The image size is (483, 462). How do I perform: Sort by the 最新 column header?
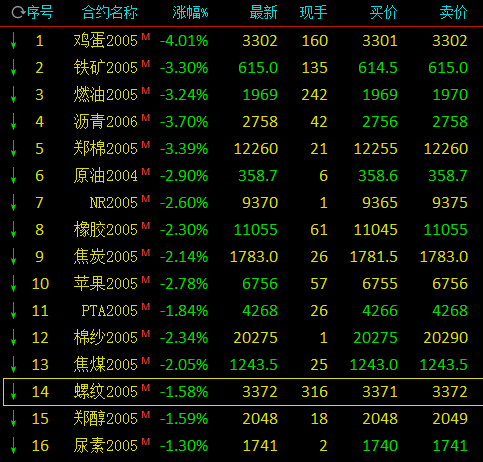click(x=263, y=13)
